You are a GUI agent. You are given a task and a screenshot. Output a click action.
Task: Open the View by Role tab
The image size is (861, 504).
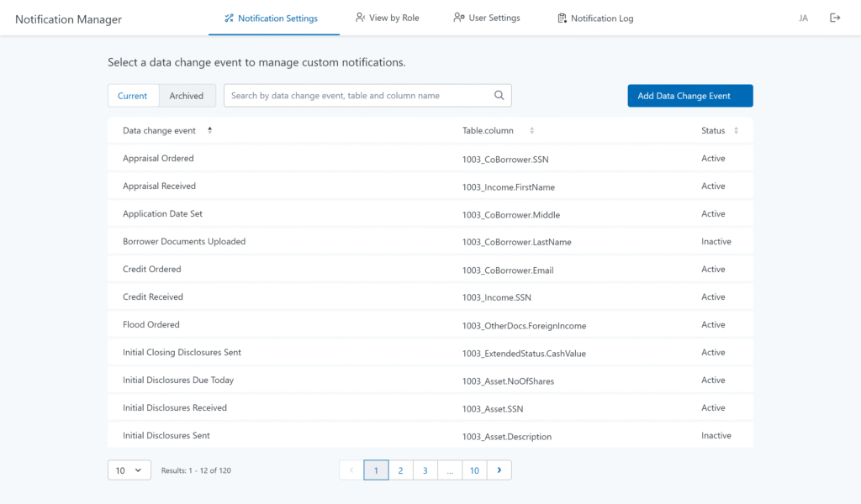[x=387, y=18]
